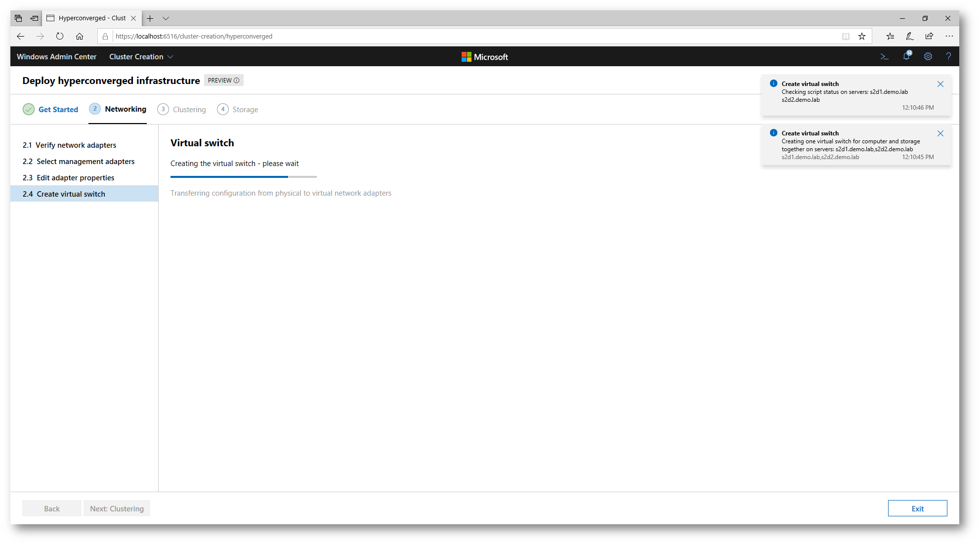Open the settings gear in header
Screen dimensions: 980x545
(928, 57)
